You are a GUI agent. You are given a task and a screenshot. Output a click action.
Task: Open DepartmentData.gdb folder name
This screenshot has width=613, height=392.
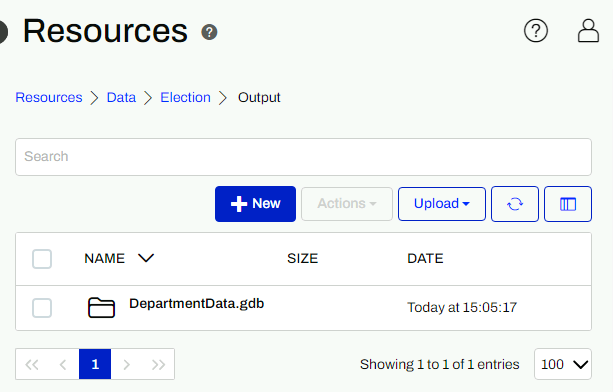pos(197,304)
